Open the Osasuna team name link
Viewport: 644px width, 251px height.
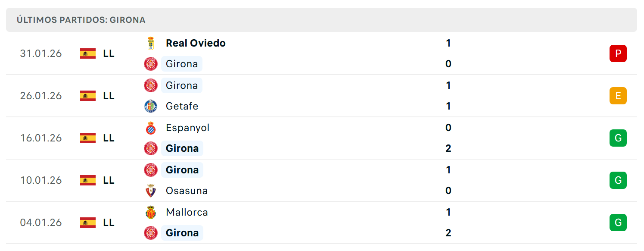[187, 191]
